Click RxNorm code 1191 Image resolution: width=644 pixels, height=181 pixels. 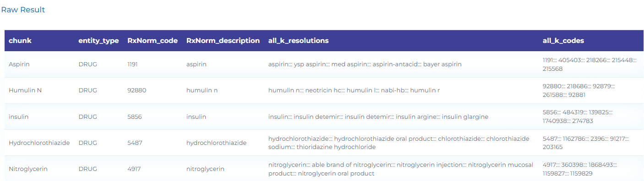[132, 64]
